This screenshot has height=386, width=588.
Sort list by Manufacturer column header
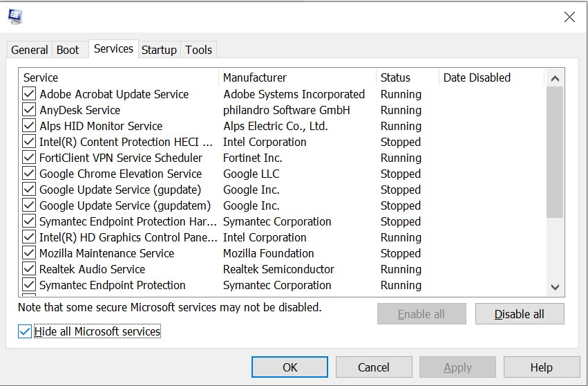[x=297, y=77]
